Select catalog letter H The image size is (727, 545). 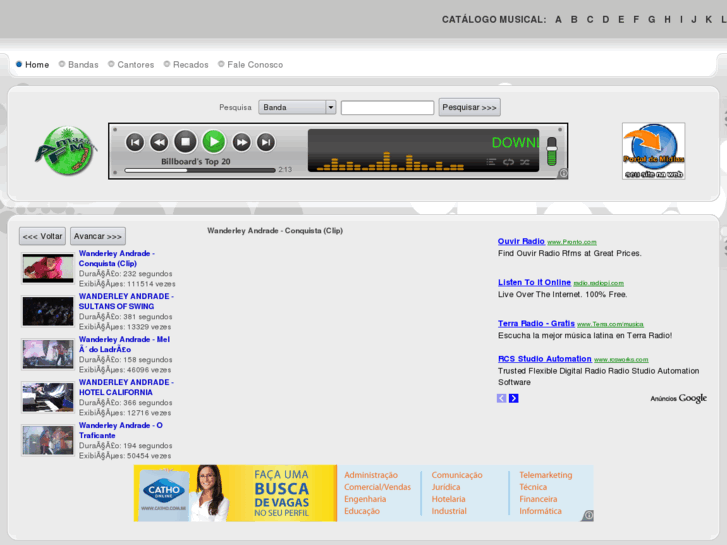click(667, 19)
